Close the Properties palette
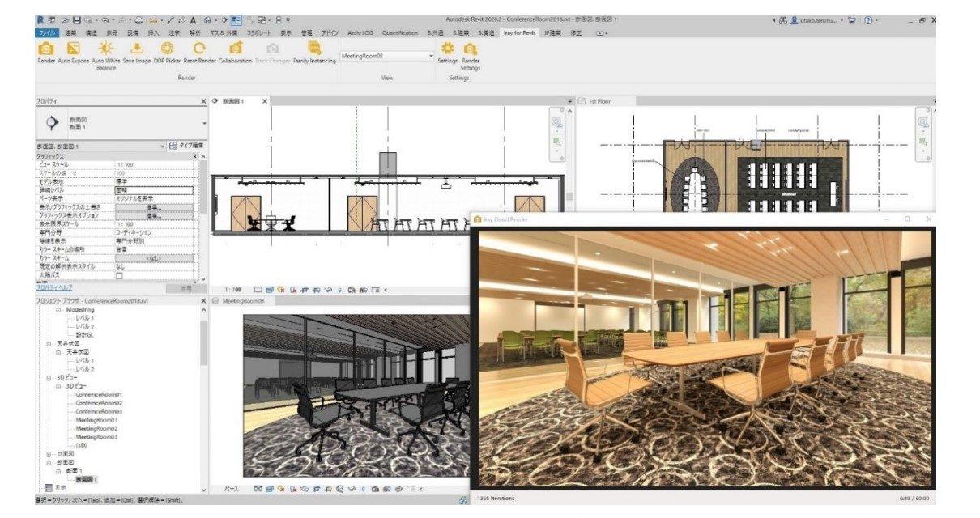Viewport: 980px width, 518px height. [x=203, y=101]
